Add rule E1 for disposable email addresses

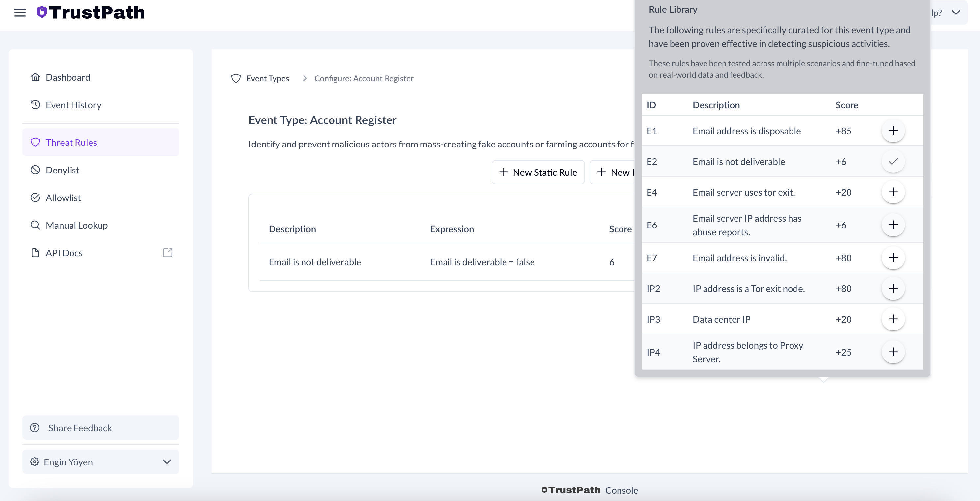coord(894,131)
